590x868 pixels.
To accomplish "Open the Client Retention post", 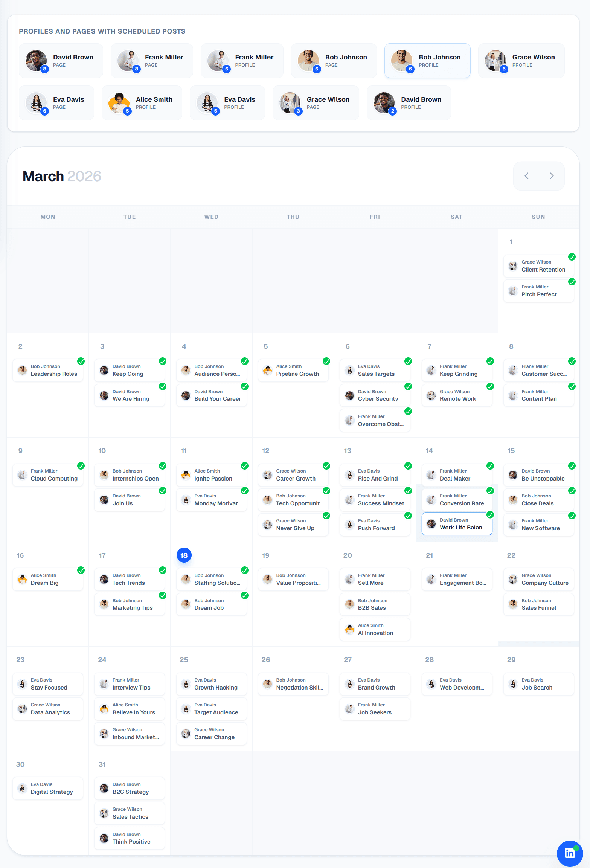I will [538, 266].
